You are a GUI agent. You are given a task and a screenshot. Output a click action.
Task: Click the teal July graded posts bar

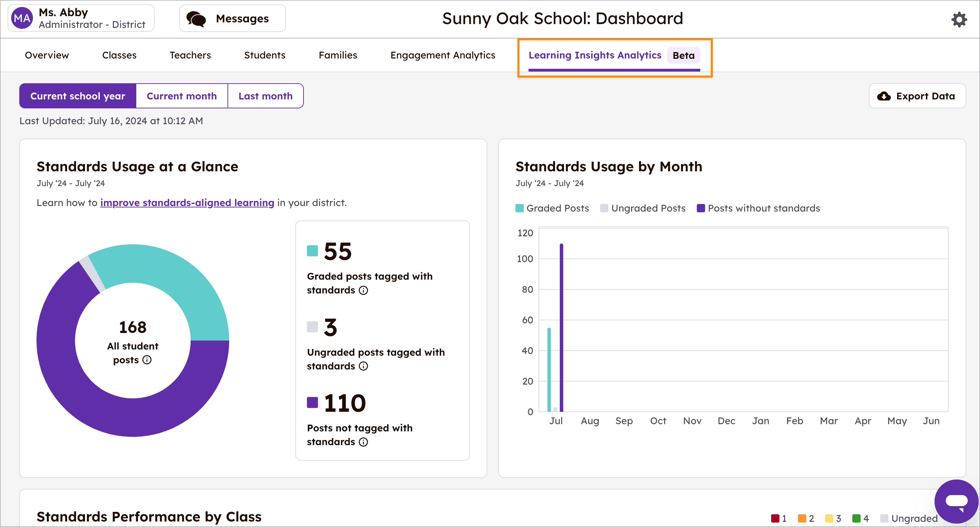(549, 369)
